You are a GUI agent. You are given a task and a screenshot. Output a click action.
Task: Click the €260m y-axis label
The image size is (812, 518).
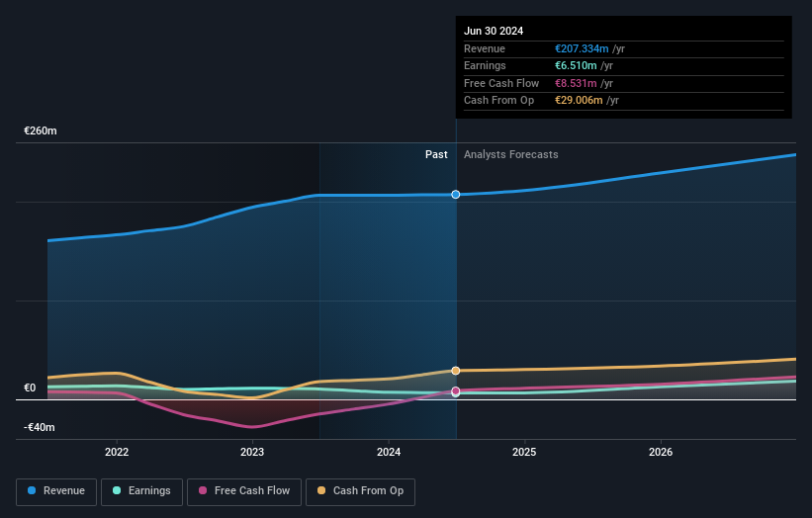tap(41, 130)
